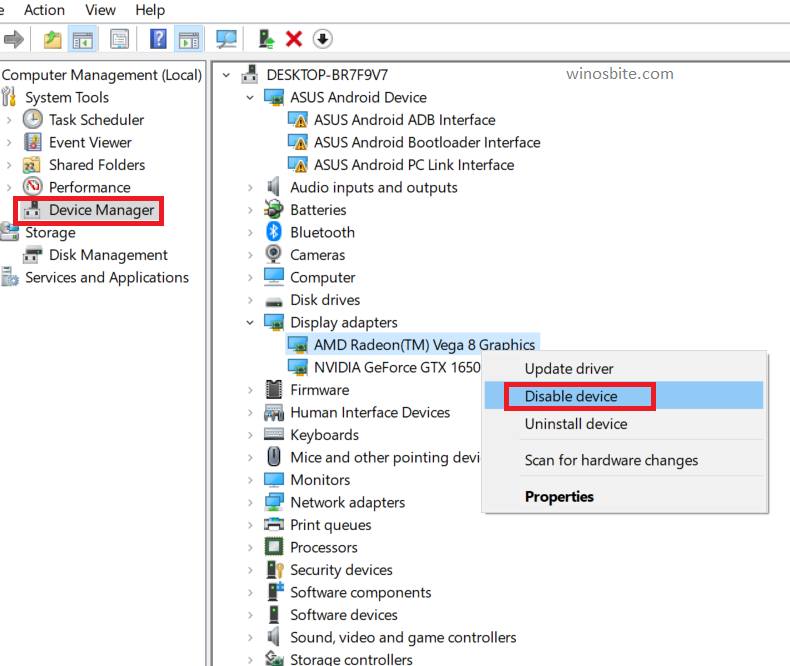Image resolution: width=790 pixels, height=666 pixels.
Task: Click the down arrow disable device icon
Action: click(322, 39)
